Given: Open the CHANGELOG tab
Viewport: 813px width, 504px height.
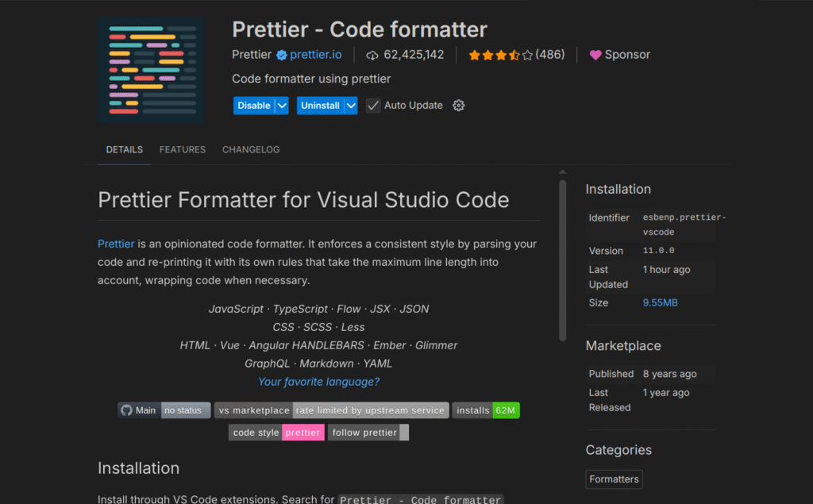Looking at the screenshot, I should [x=251, y=149].
